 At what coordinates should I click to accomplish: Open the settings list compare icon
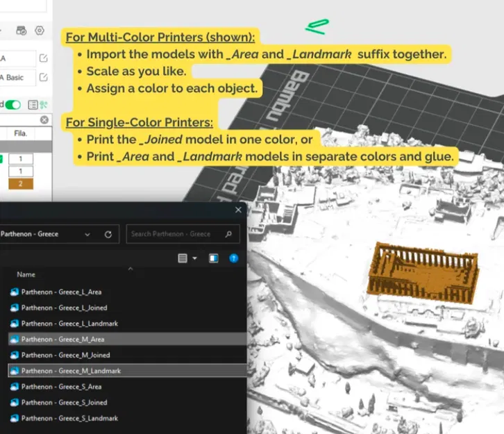[33, 105]
